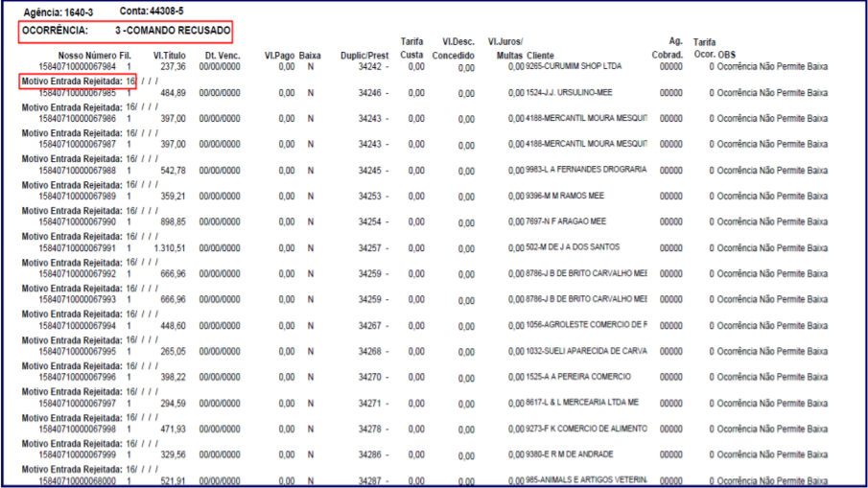Select client 502-M DE J A DOS SANTOS

(573, 247)
